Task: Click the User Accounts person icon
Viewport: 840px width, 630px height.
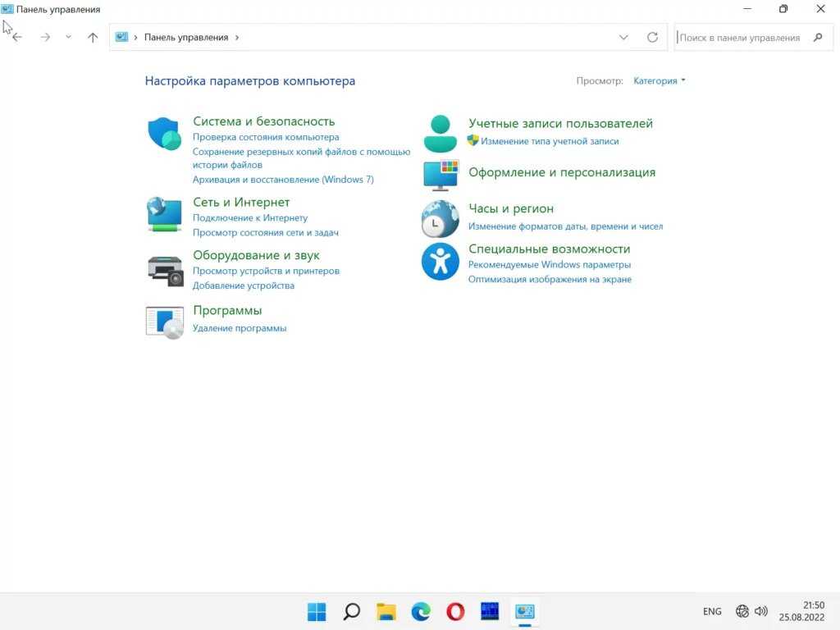Action: [440, 134]
